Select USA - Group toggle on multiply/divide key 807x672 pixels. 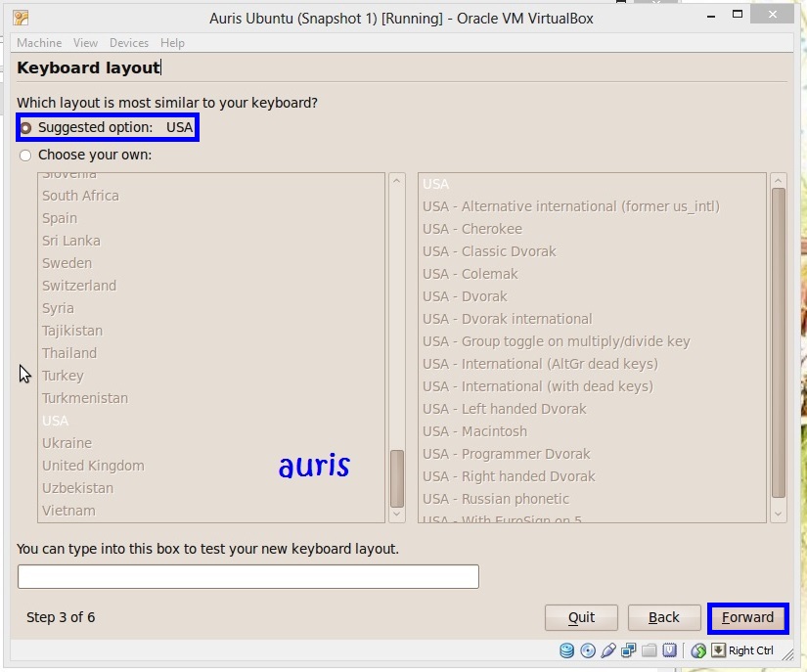[592, 341]
